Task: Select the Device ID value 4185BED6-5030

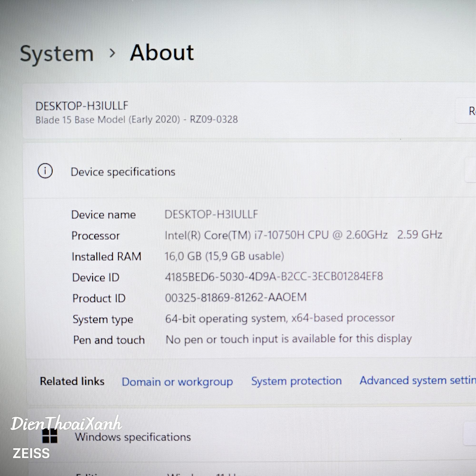Action: click(x=274, y=276)
